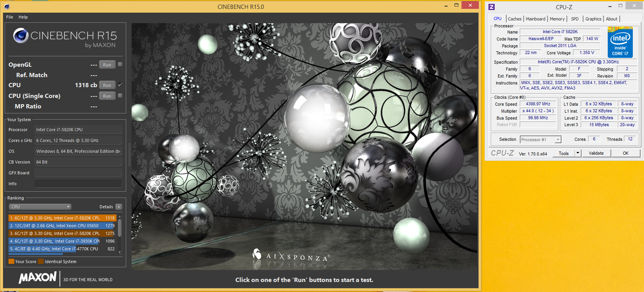This screenshot has height=292, width=644.
Task: Click the orange Your Score legend swatch
Action: point(11,262)
